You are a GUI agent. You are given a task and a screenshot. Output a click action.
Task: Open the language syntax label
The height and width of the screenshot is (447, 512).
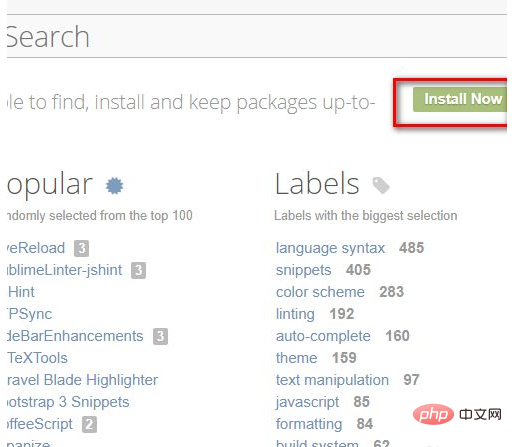(x=330, y=248)
